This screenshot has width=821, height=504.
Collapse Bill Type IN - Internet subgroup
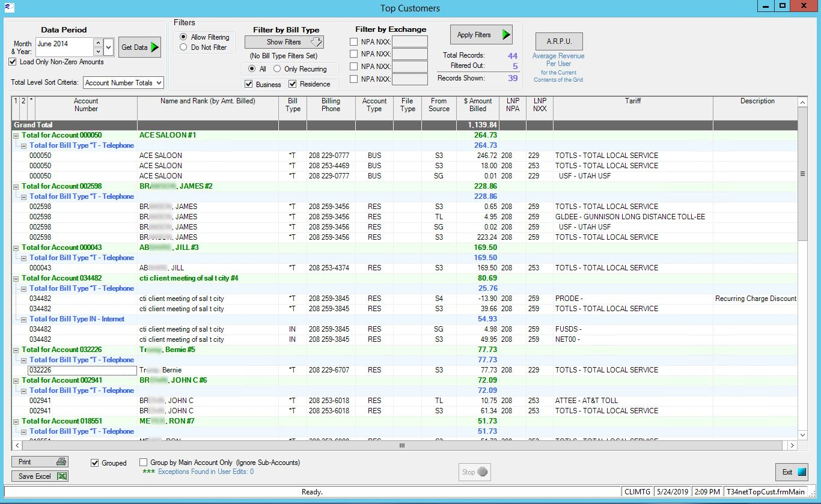pos(24,319)
